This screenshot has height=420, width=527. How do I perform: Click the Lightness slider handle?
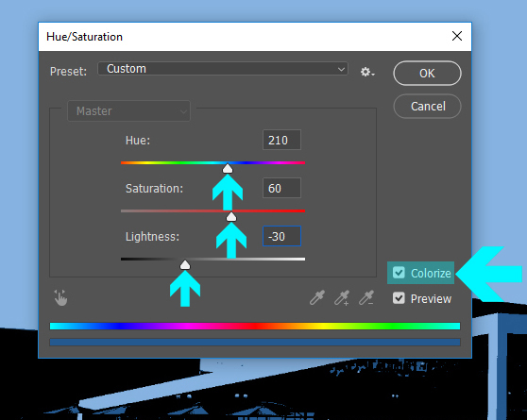coord(185,265)
